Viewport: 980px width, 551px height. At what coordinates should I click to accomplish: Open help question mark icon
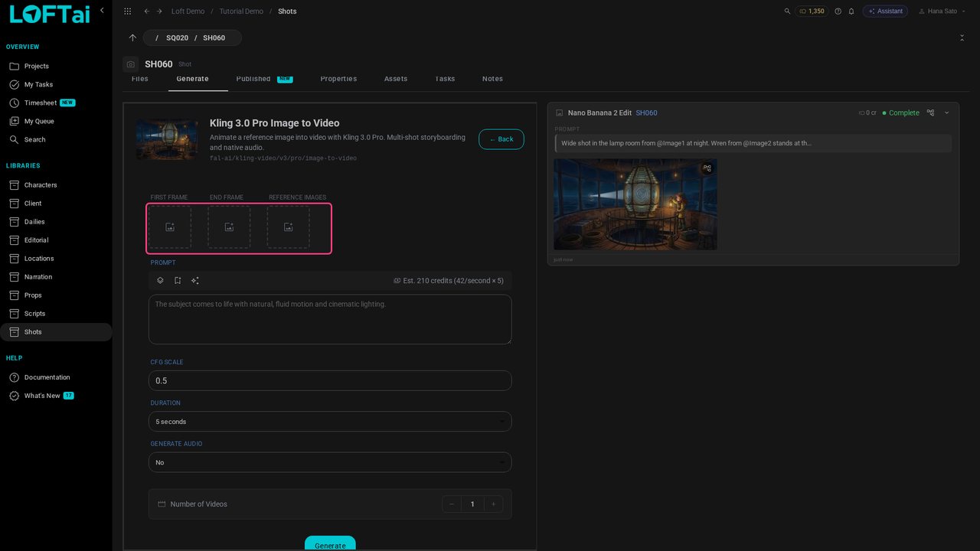[x=838, y=11]
